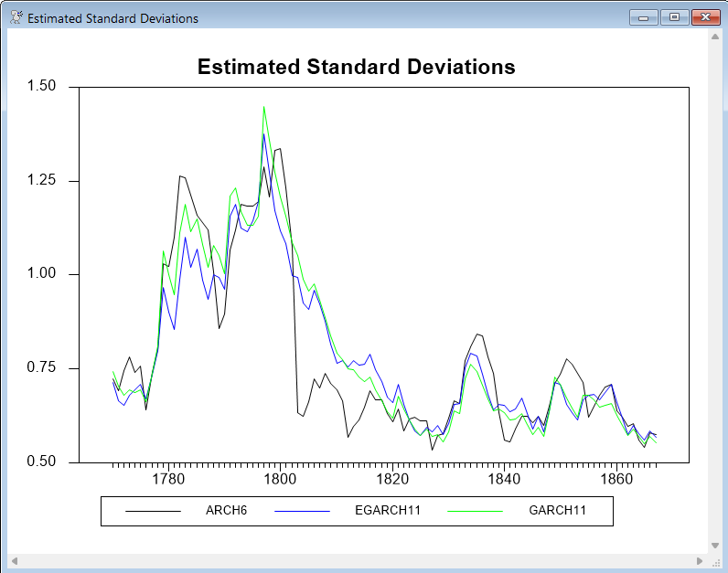The width and height of the screenshot is (728, 573).
Task: Minimize the Estimated Standard Deviations window
Action: click(x=643, y=17)
